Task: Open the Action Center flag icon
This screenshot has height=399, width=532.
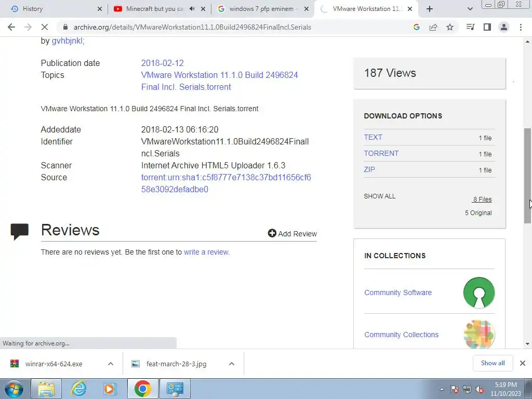Action: [455, 389]
